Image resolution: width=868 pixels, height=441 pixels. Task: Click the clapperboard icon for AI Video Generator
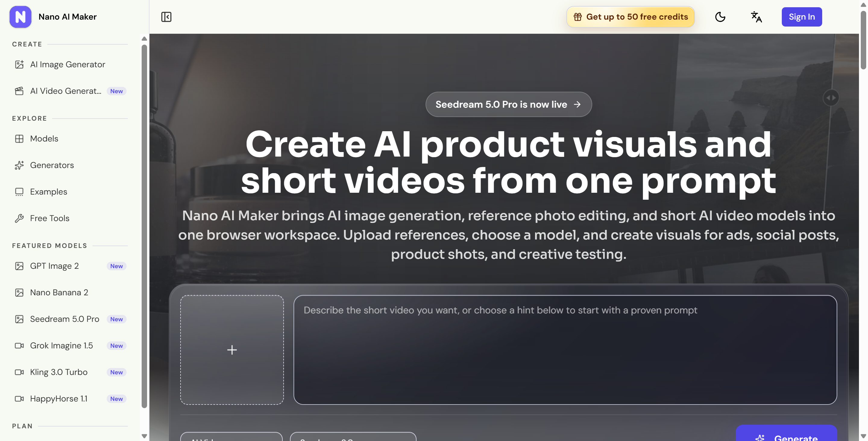coord(19,91)
